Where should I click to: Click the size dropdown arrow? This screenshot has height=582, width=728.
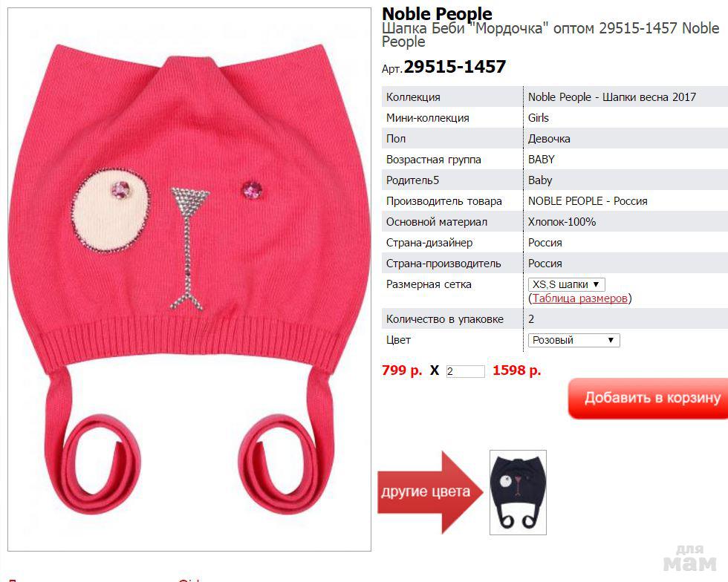(596, 284)
